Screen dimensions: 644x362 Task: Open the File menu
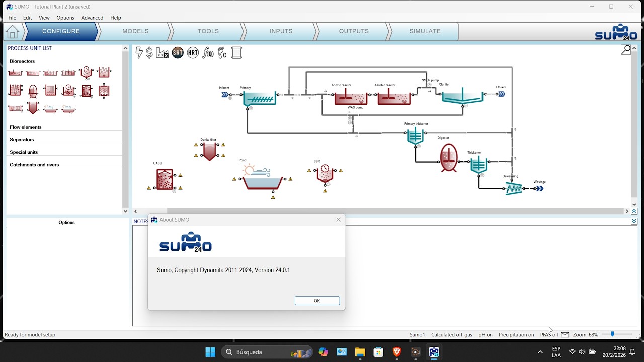tap(12, 18)
